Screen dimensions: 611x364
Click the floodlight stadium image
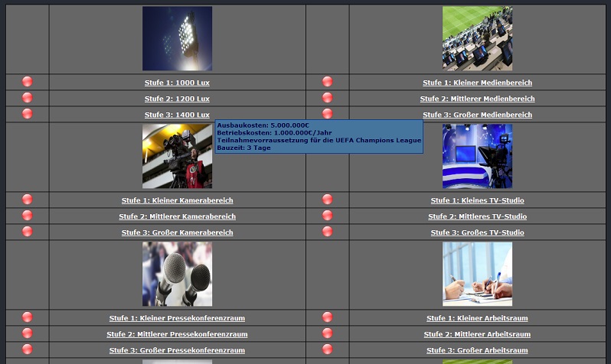177,38
